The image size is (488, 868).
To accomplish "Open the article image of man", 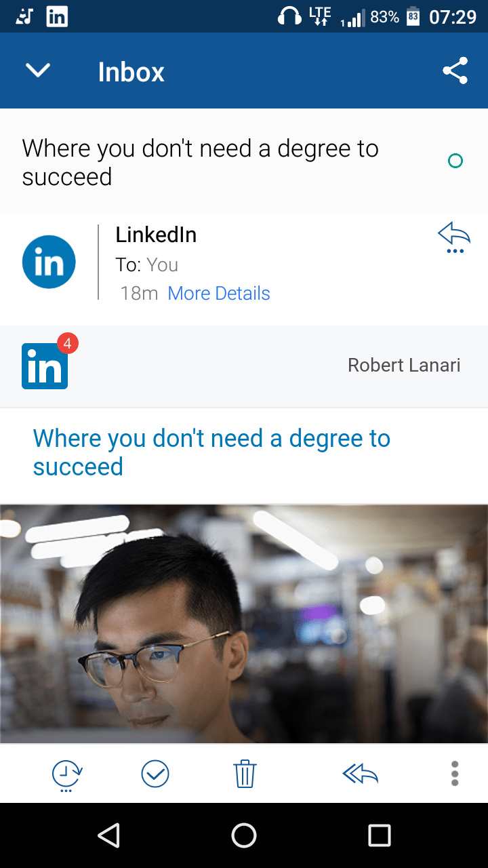I will [244, 624].
